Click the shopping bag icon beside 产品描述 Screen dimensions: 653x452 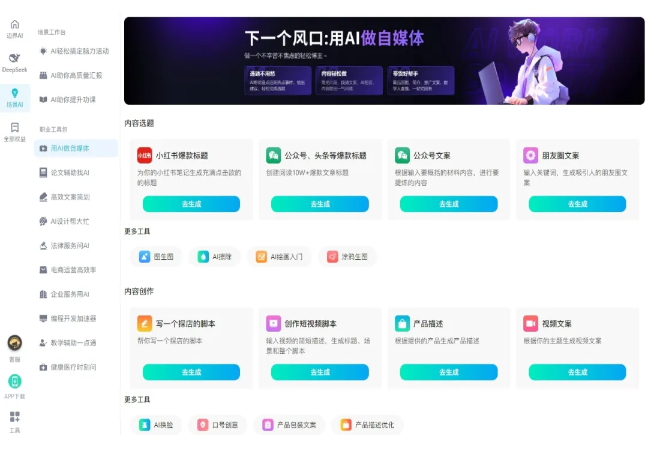pyautogui.click(x=402, y=323)
